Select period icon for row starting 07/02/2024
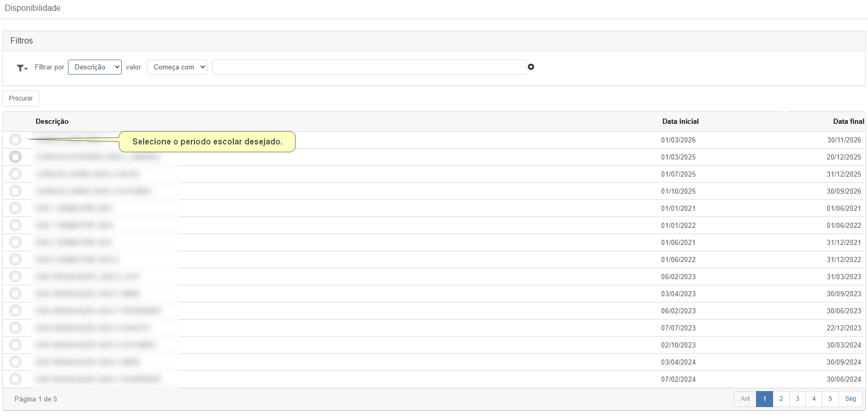 point(16,379)
